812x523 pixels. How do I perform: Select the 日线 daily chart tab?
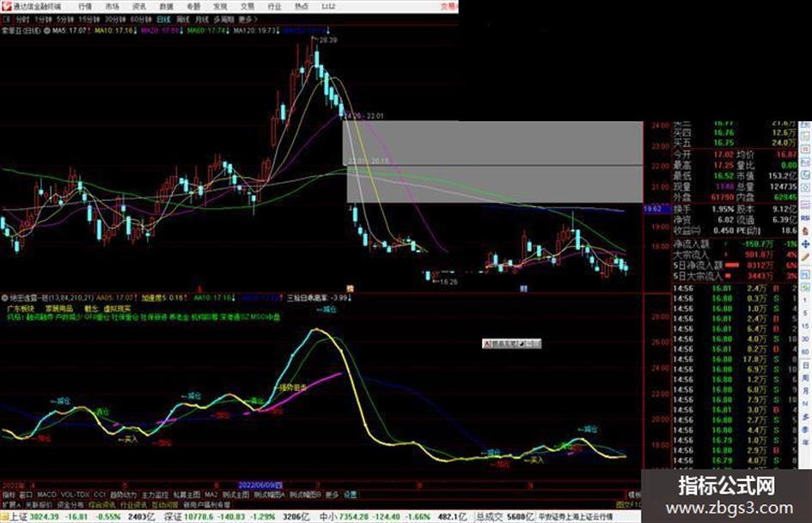[163, 19]
